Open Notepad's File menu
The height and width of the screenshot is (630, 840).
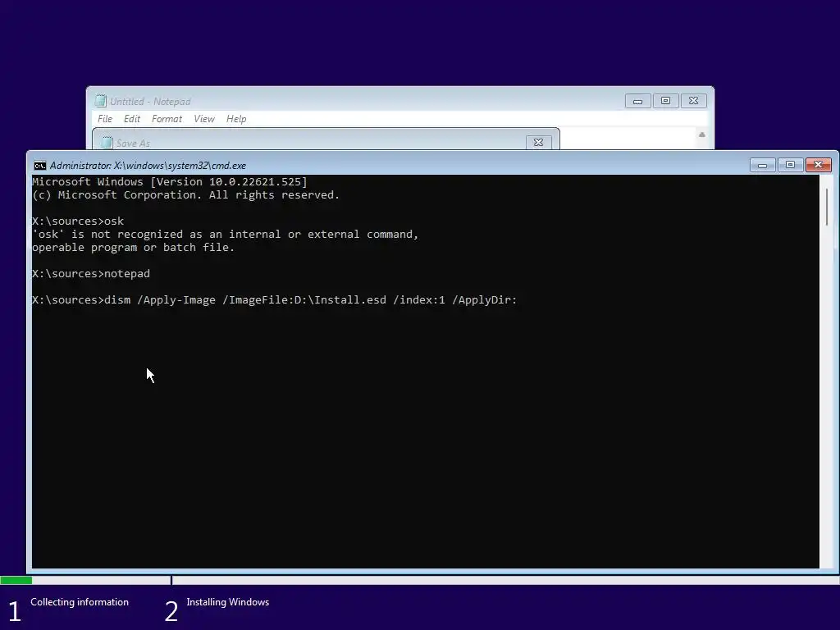pyautogui.click(x=104, y=119)
